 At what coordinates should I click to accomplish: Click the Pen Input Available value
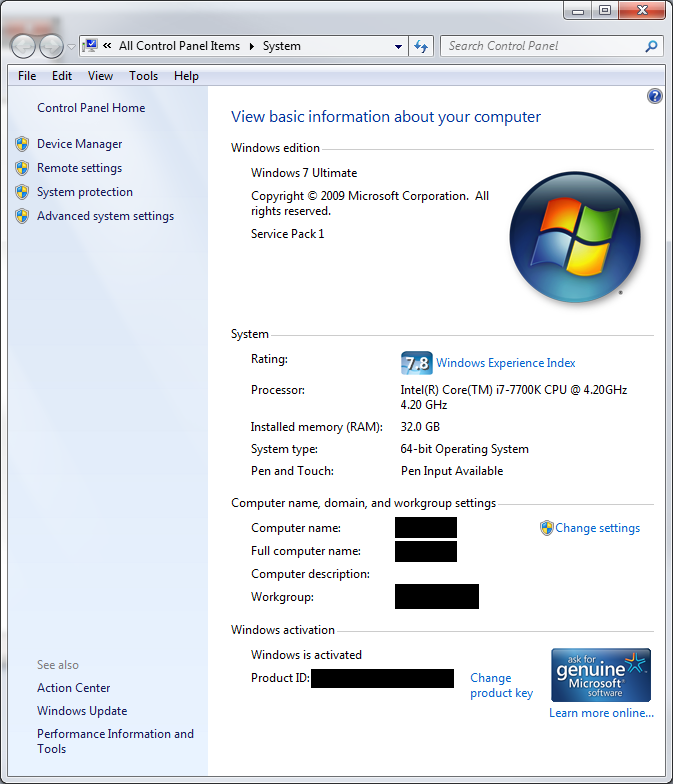click(x=452, y=471)
